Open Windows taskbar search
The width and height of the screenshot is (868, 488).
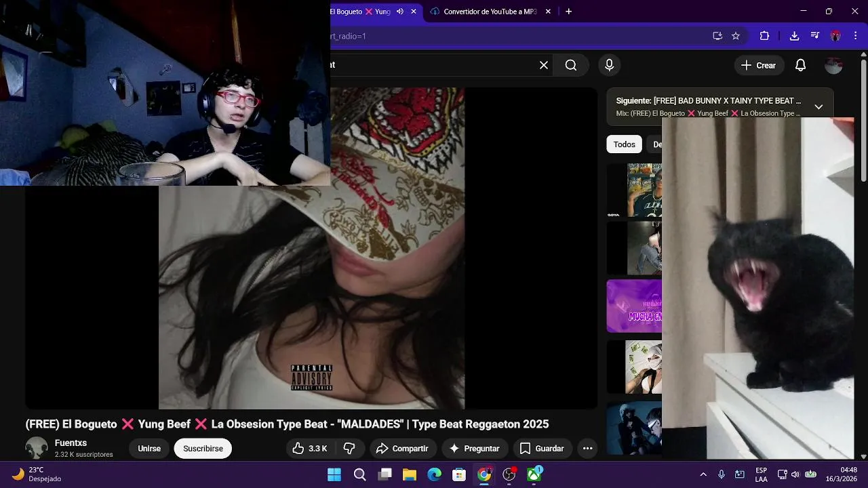tap(359, 474)
